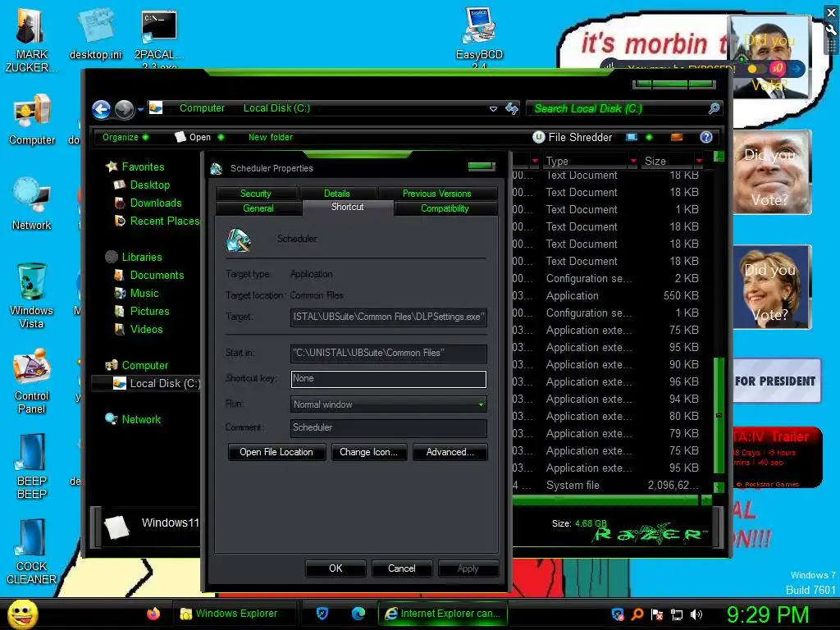Screen dimensions: 840x630
Task: Select the Network desktop icon
Action: (x=32, y=203)
